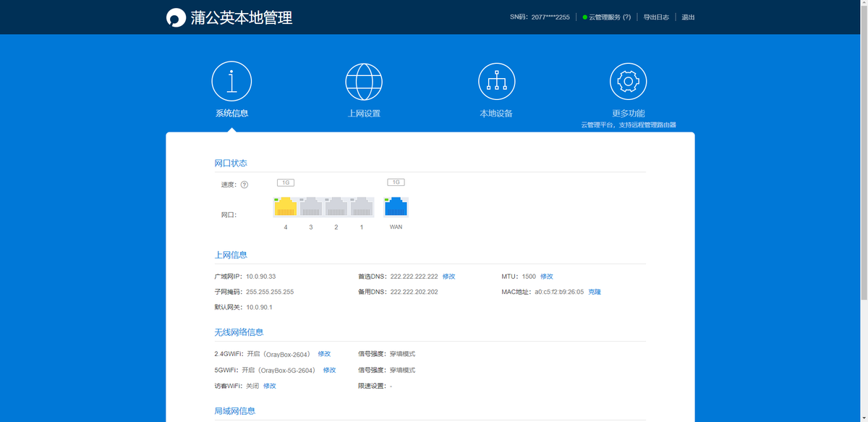Click 修改 next to 访客WiFi
This screenshot has width=868, height=422.
pos(270,386)
